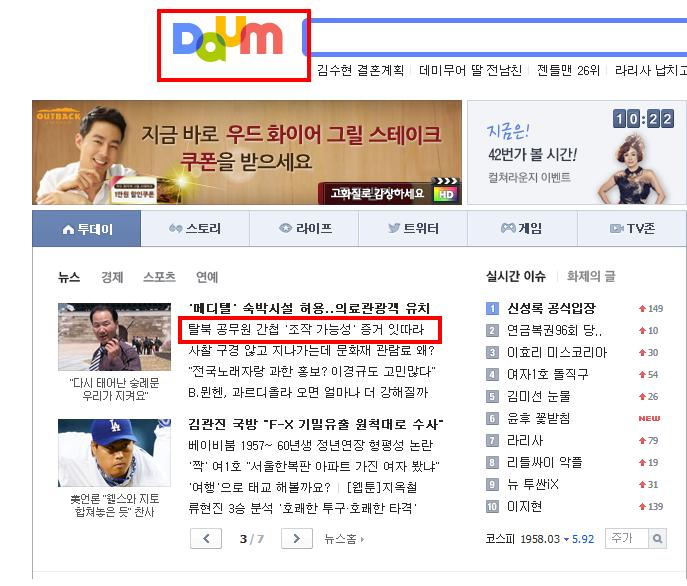This screenshot has height=586, width=687.
Task: Open the baseball pitcher news thumbnail
Action: coord(114,453)
